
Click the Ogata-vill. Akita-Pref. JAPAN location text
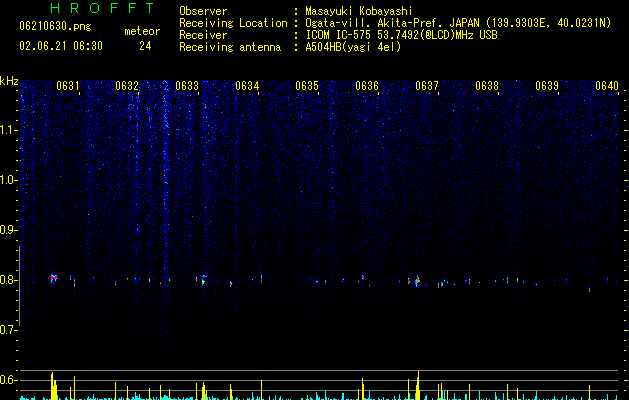point(458,23)
